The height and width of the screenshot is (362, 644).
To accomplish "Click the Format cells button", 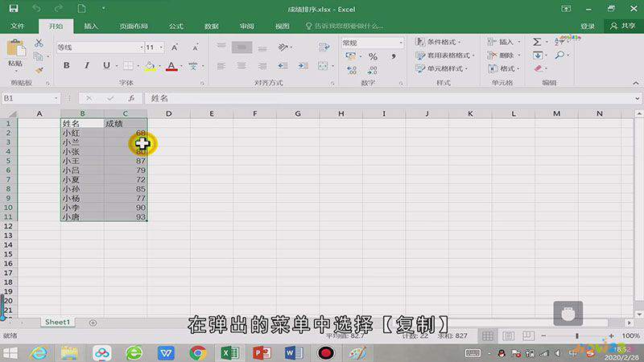I will [504, 68].
